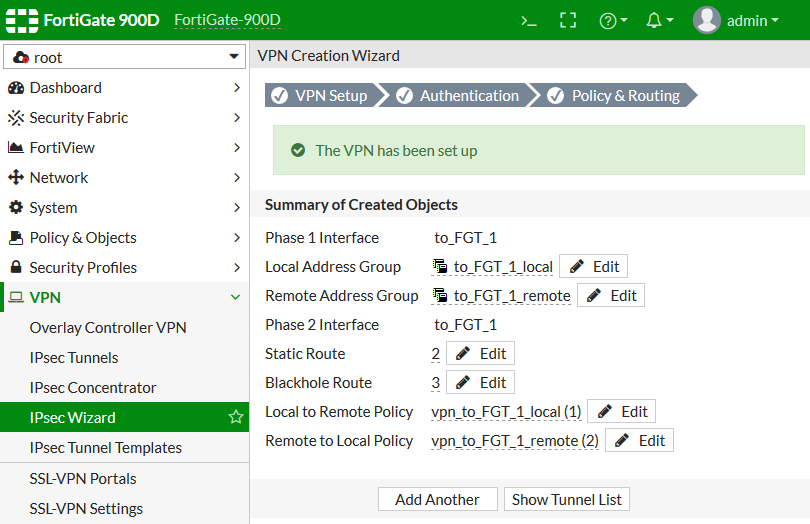Open vpn_to_FGT_1_remote policy link

pyautogui.click(x=514, y=441)
